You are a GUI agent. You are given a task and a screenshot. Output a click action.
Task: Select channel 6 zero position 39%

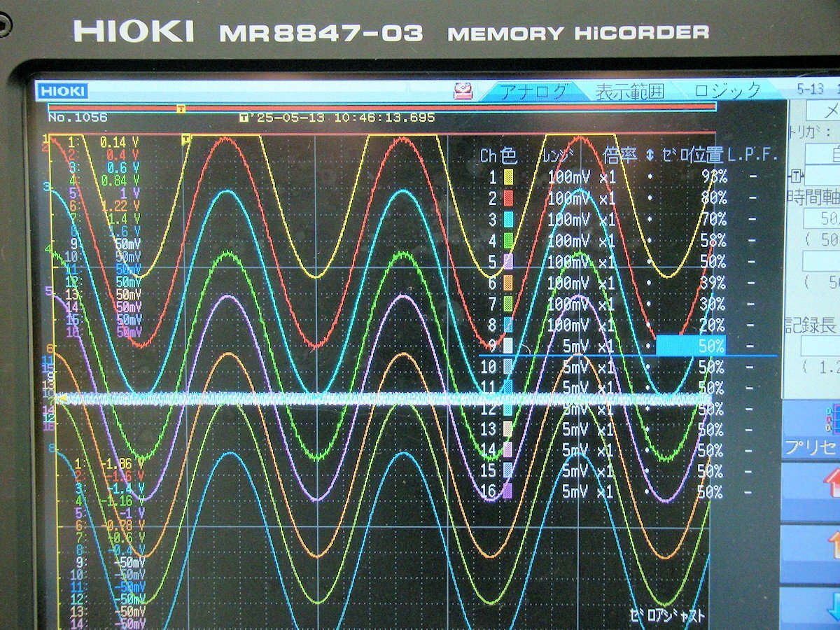pyautogui.click(x=713, y=283)
